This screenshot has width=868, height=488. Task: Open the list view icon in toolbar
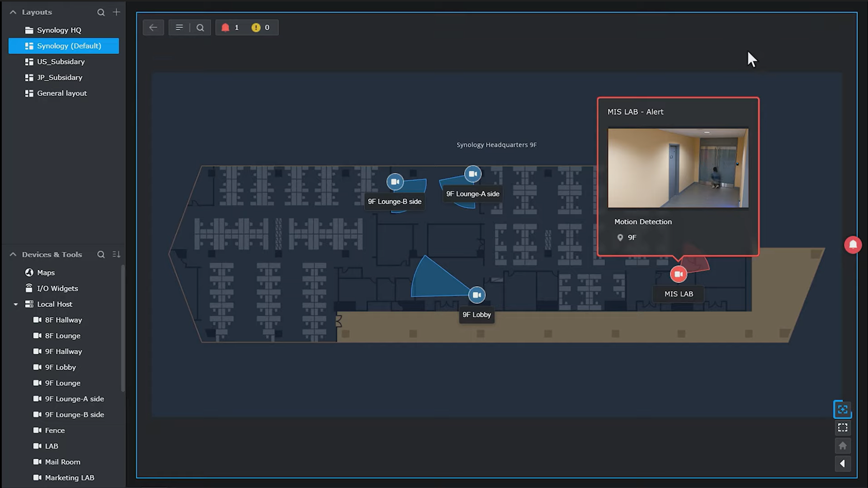pyautogui.click(x=179, y=28)
